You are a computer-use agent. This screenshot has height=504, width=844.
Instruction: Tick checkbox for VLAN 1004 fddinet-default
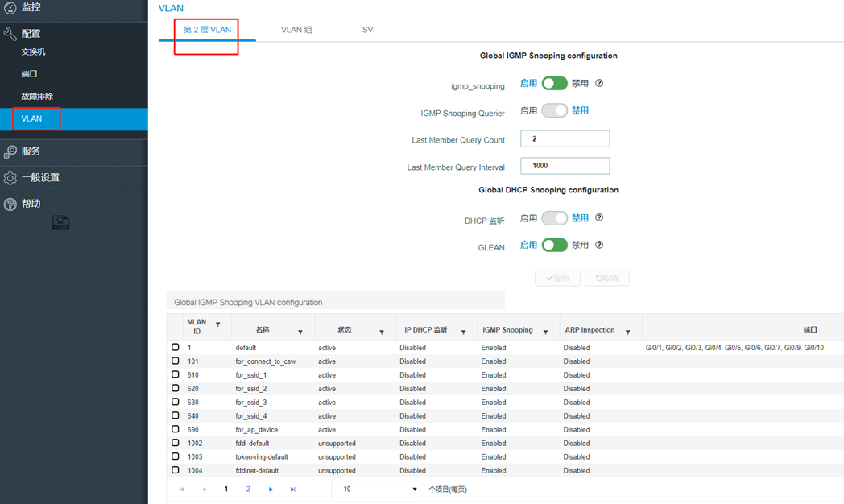176,470
